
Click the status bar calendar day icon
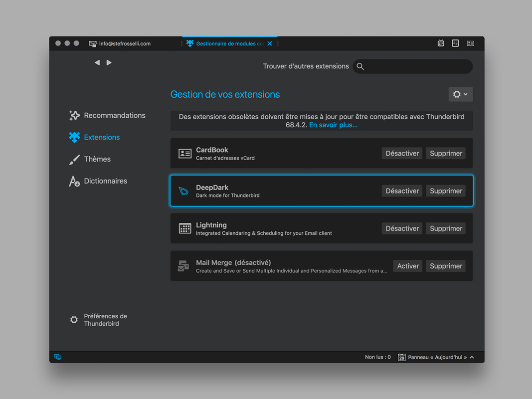click(x=402, y=357)
